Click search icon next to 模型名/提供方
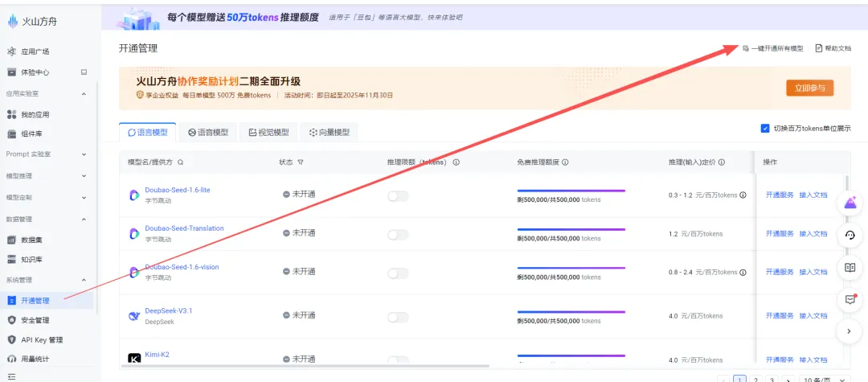This screenshot has width=868, height=382. coord(181,162)
